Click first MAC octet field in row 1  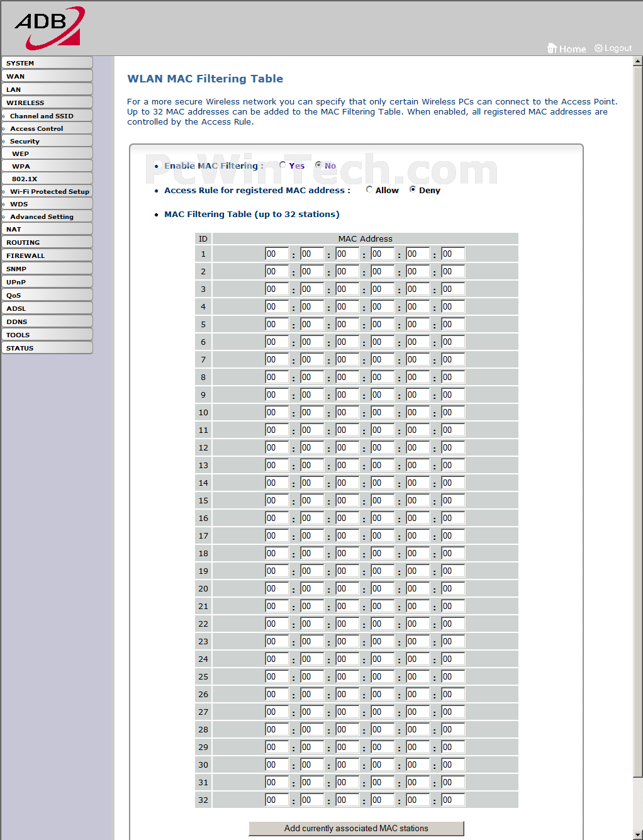pos(277,254)
